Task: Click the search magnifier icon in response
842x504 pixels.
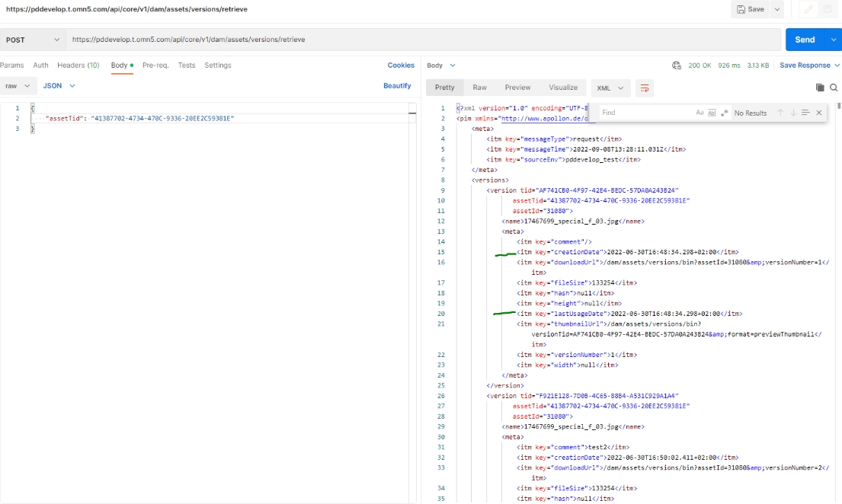Action: (834, 88)
